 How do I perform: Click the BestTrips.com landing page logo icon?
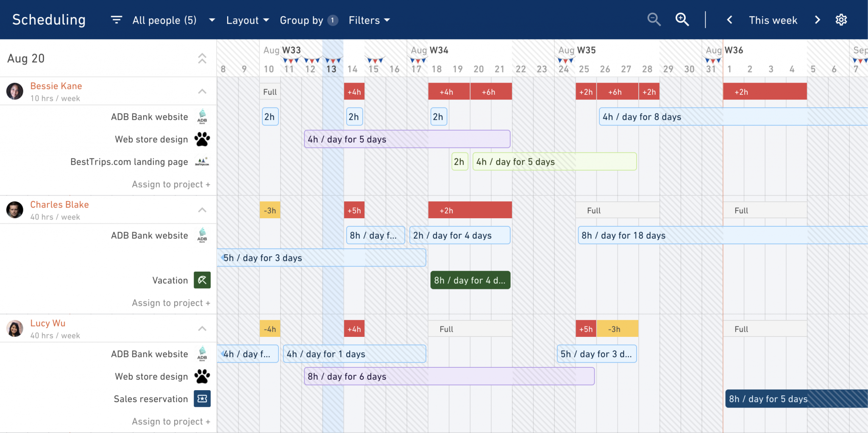[202, 161]
